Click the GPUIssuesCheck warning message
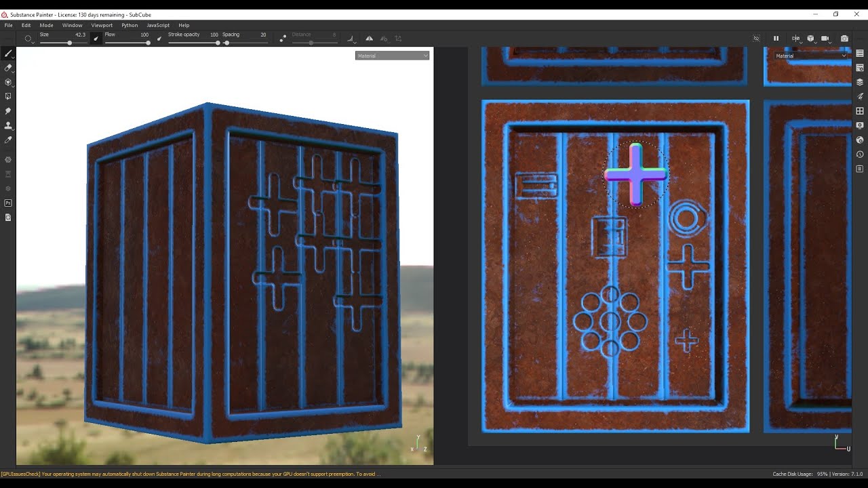Screen dimensions: 868x488 click(x=191, y=474)
